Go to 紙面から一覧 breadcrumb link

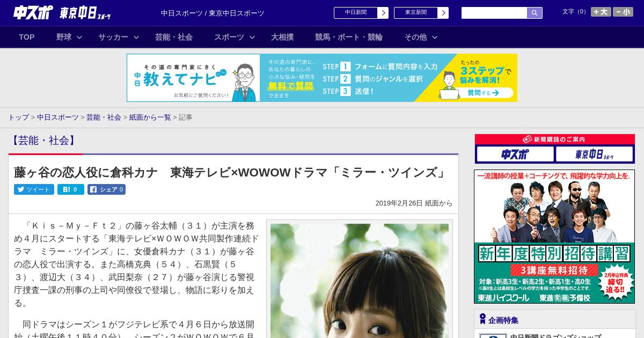pos(150,117)
